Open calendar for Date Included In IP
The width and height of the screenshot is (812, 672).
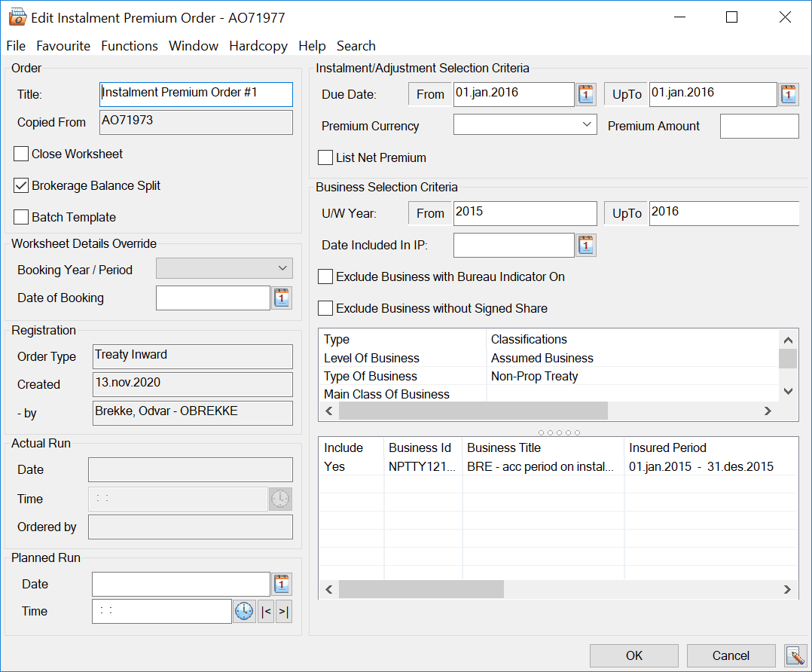point(586,245)
